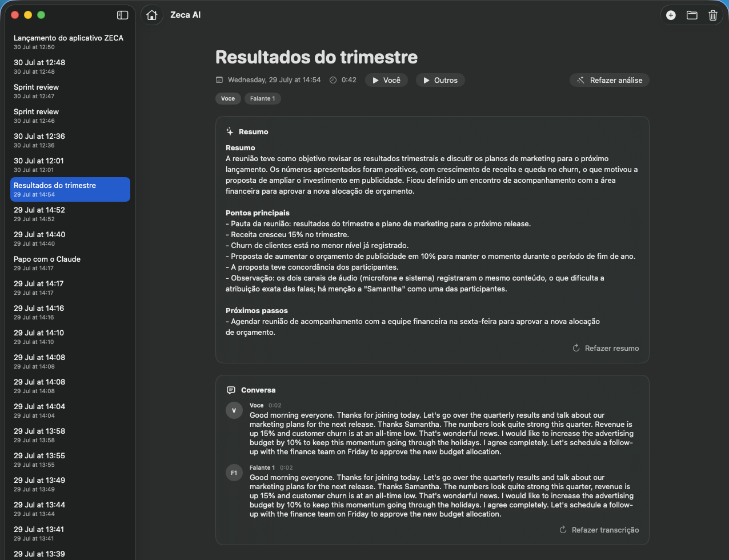Open the 29 Jul at 14:52 recording
The image size is (729, 560).
70,214
